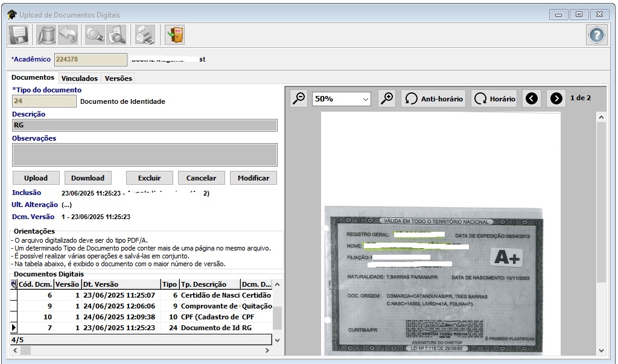Zoom in the document preview
Image resolution: width=618 pixels, height=364 pixels.
[387, 98]
